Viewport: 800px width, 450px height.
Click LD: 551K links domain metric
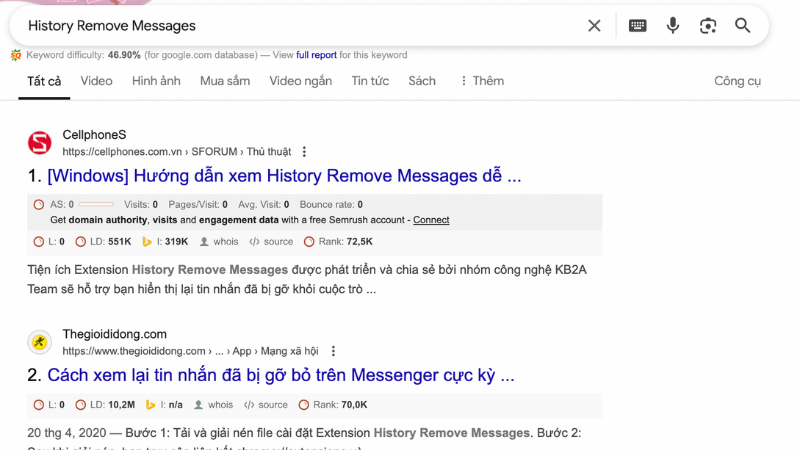coord(103,242)
